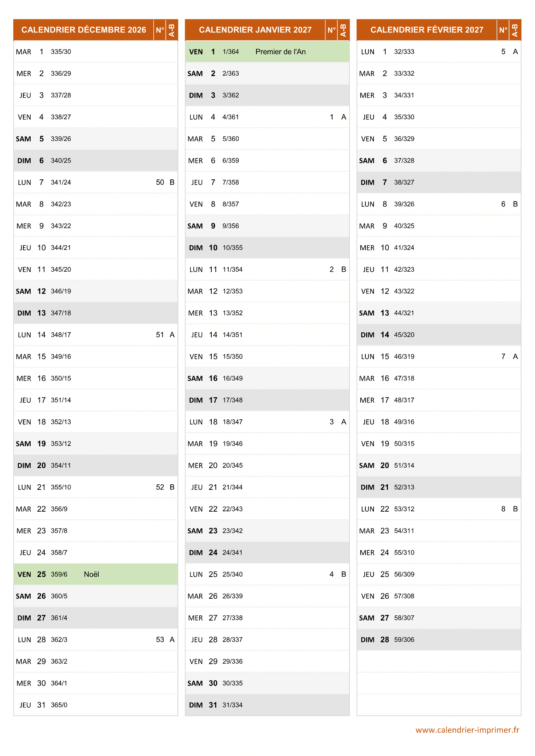The height and width of the screenshot is (756, 535).
Task: Select Monday February 1 week 5
Action: pos(439,52)
